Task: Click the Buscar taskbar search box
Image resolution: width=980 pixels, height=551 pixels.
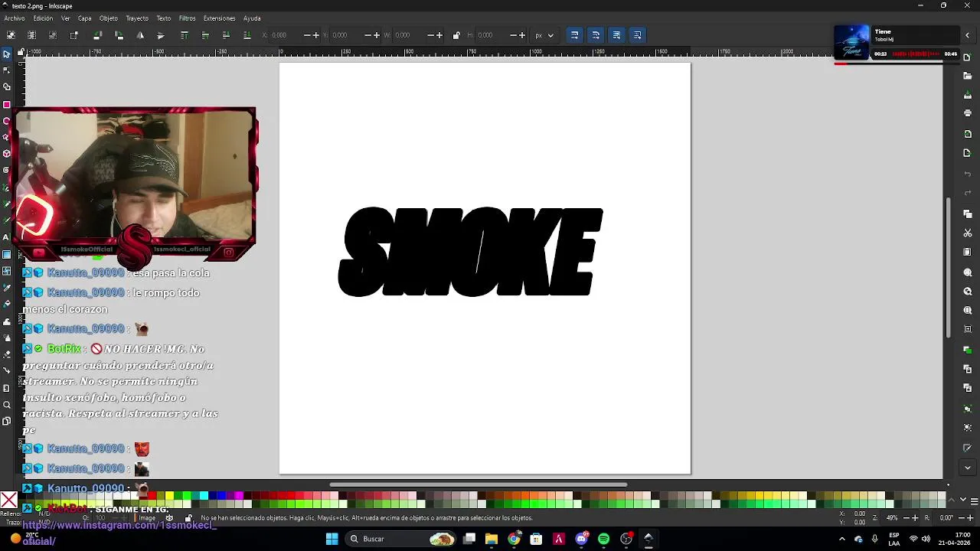Action: point(402,539)
